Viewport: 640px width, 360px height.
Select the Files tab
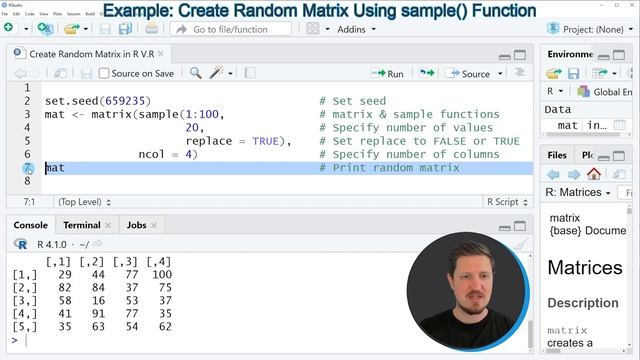tap(557, 155)
